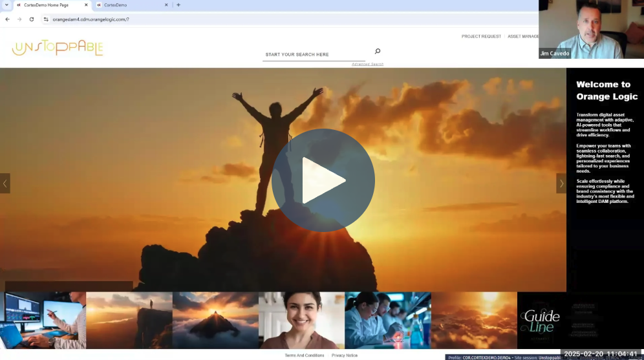
Task: Click the magnifying glass search icon
Action: click(378, 52)
